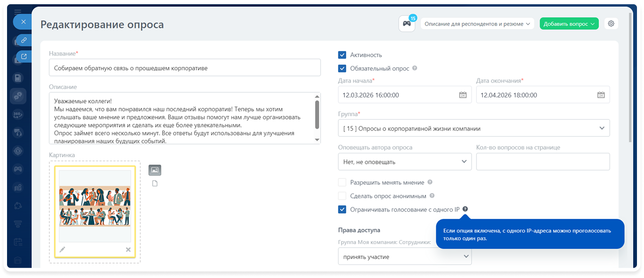The height and width of the screenshot is (278, 644).
Task: Click the page vertical scrollbar
Action: [630, 78]
